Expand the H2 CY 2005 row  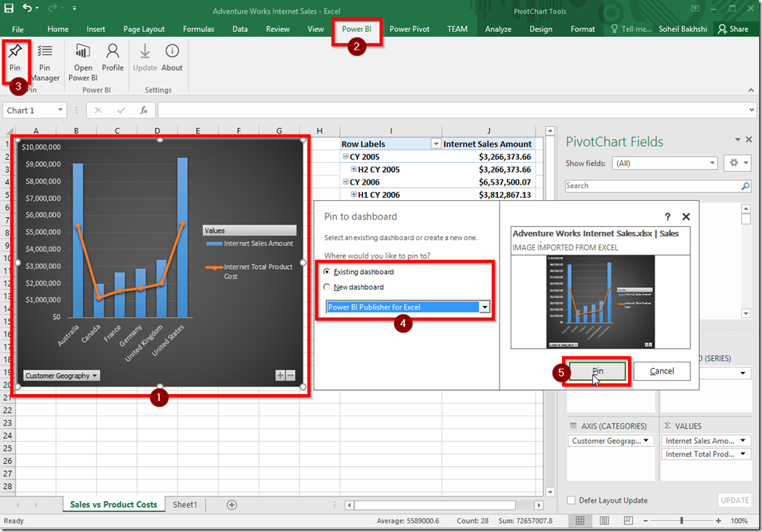click(x=354, y=169)
